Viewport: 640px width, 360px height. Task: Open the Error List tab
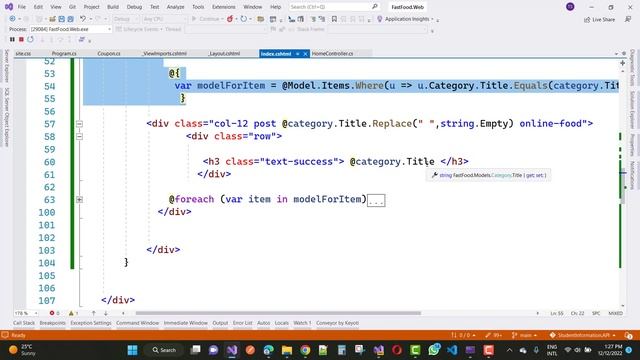pyautogui.click(x=242, y=323)
